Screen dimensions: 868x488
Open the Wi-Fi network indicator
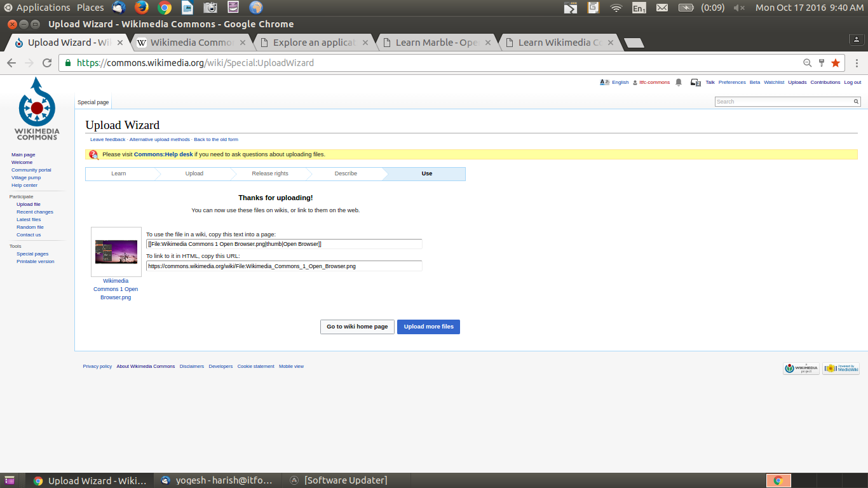tap(616, 8)
